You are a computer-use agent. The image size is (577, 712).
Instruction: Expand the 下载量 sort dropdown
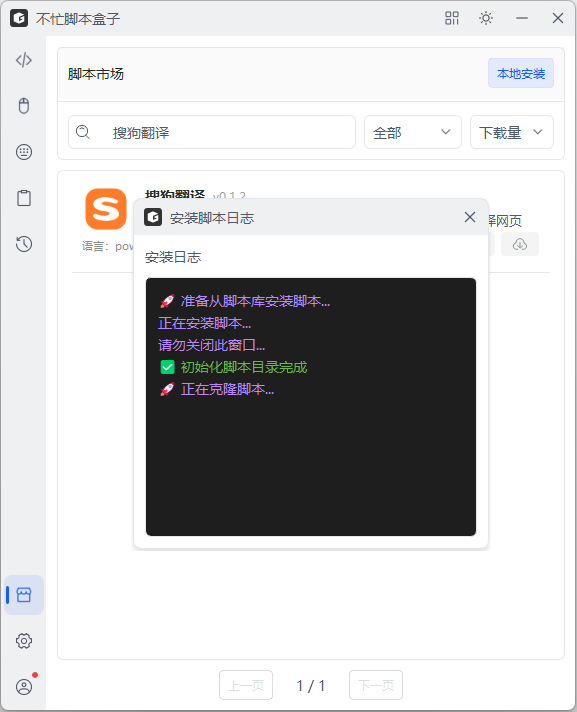coord(512,132)
